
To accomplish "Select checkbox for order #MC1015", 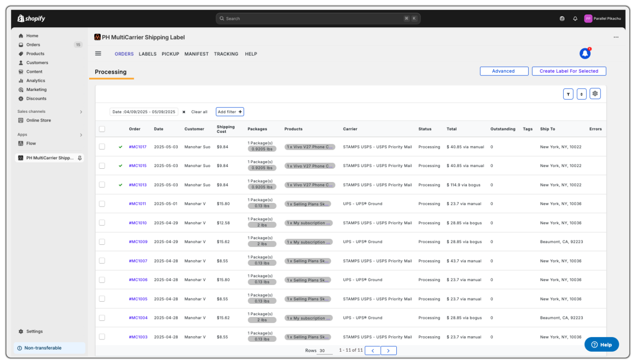I will pyautogui.click(x=102, y=166).
